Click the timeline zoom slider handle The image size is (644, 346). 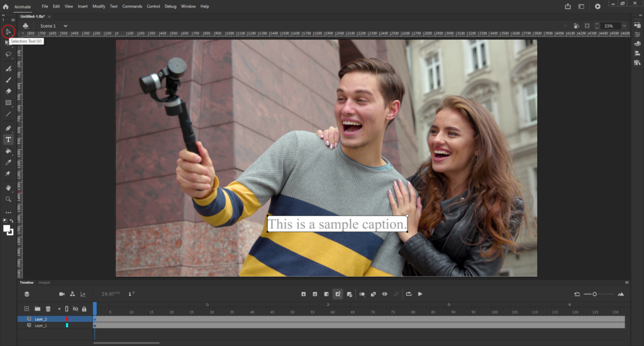(x=594, y=294)
